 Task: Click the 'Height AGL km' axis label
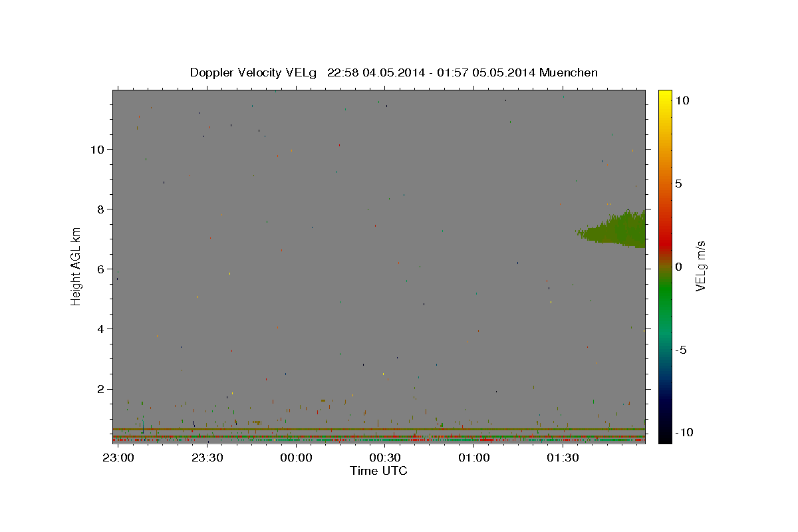[x=76, y=266]
